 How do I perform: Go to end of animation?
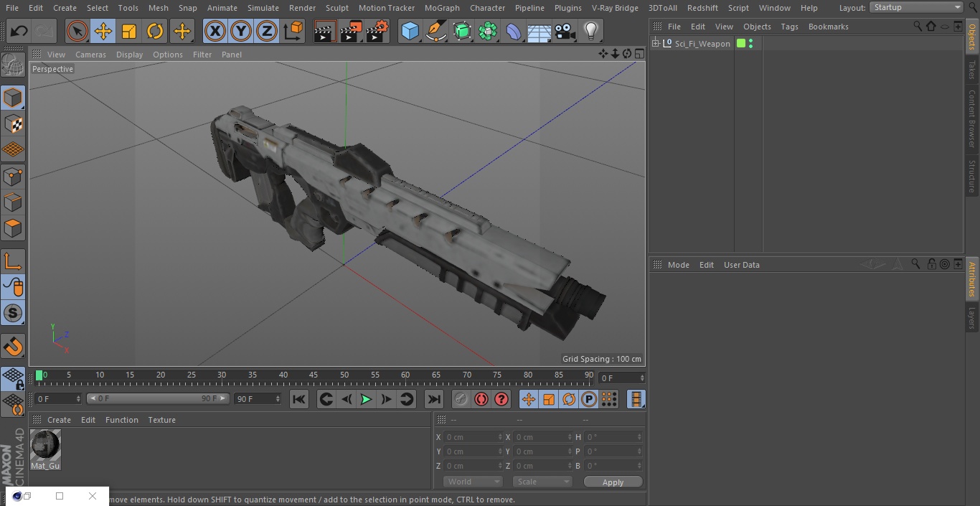434,399
